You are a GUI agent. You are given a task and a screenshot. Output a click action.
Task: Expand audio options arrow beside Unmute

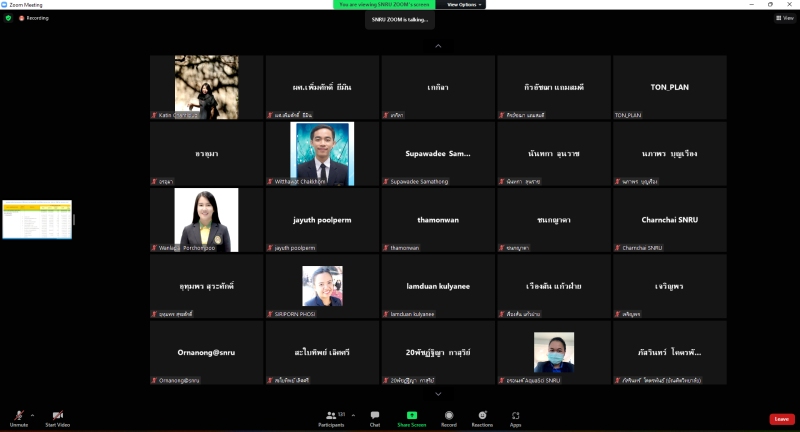point(32,414)
